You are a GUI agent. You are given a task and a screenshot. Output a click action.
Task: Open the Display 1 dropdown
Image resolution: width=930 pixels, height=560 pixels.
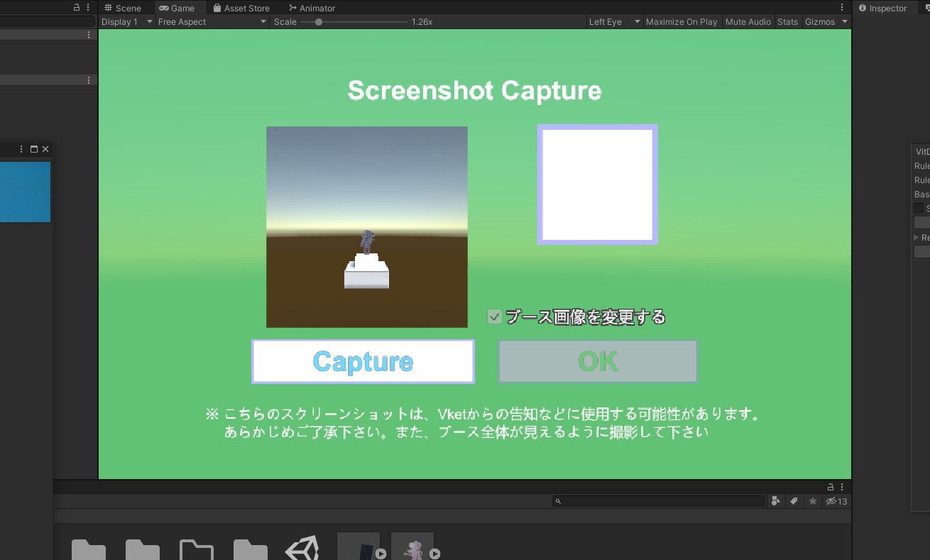pyautogui.click(x=127, y=22)
